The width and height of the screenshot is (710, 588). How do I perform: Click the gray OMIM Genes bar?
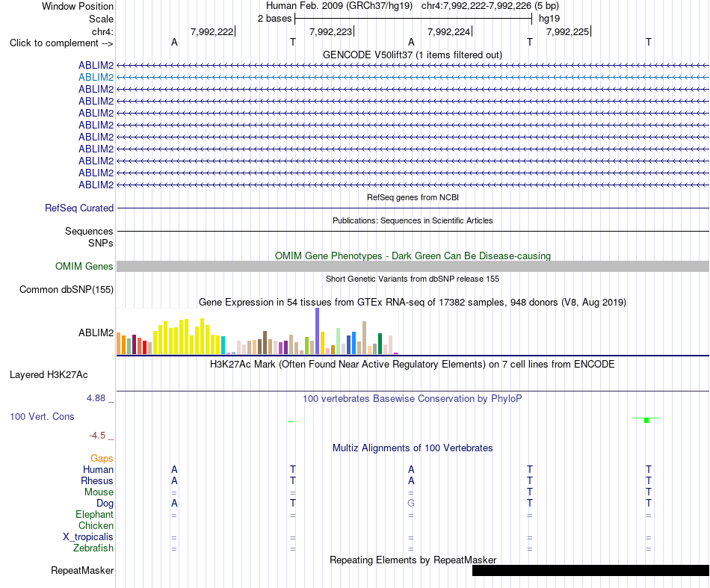point(413,266)
